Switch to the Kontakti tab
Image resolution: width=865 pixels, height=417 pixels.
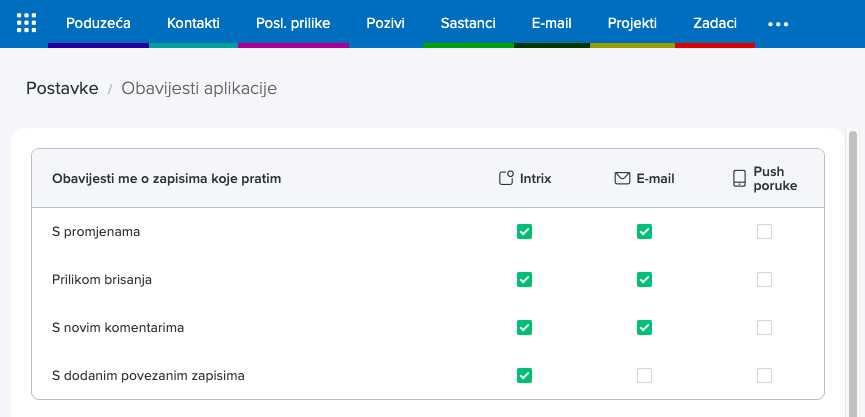[x=193, y=23]
